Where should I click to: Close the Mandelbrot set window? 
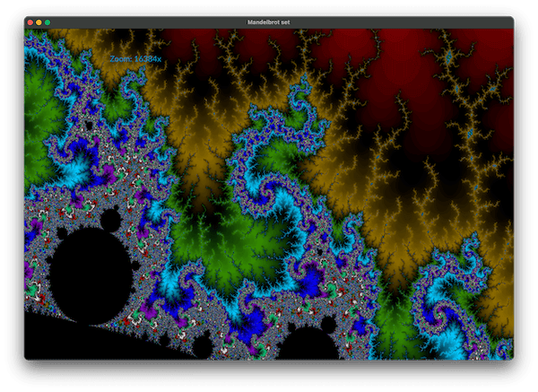click(x=30, y=22)
